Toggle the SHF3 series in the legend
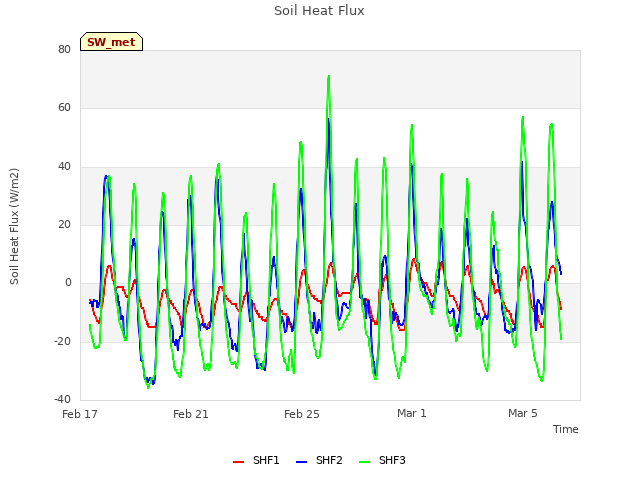This screenshot has width=640, height=480. (382, 460)
